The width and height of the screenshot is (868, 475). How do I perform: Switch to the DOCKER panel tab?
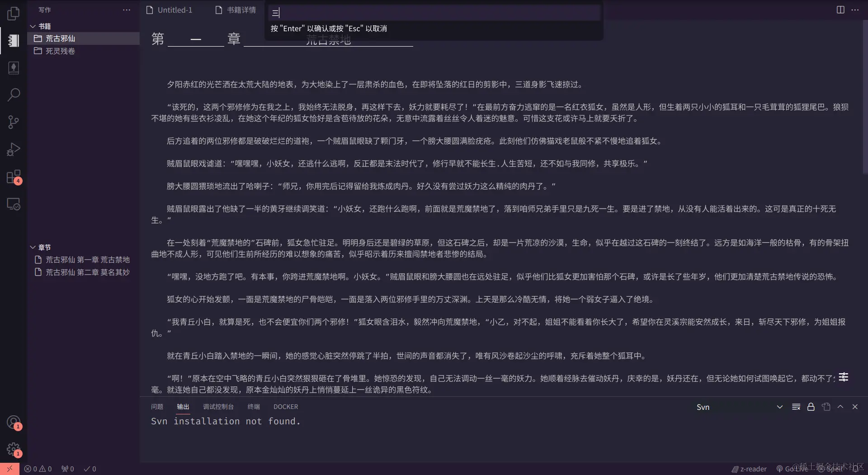[x=286, y=407]
